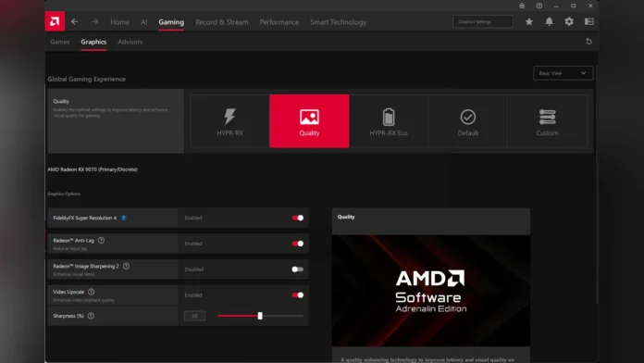
Task: Show Radeon Anti-Lag help tooltip
Action: point(101,241)
